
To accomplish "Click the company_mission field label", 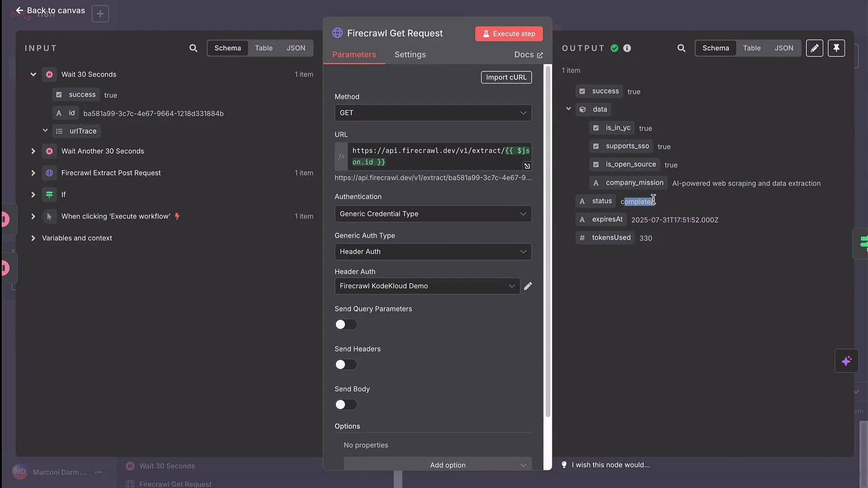I will [634, 183].
